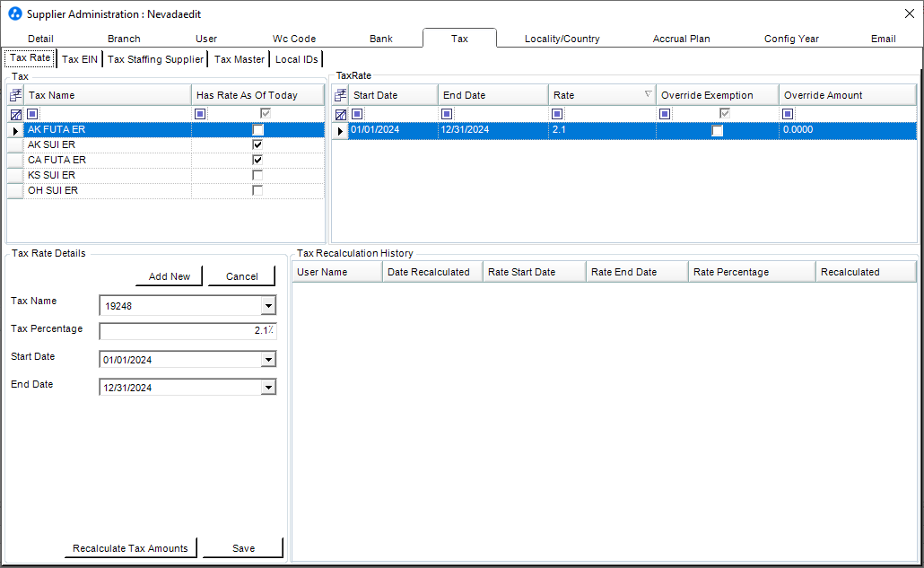Click the Supplier Administration app icon
The width and height of the screenshot is (924, 568).
point(14,13)
